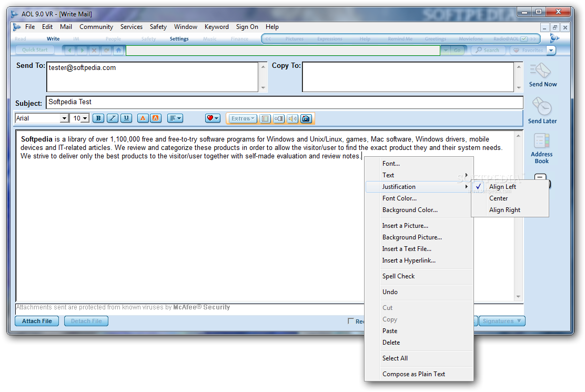
Task: Choose Spell Check in context menu
Action: (419, 276)
